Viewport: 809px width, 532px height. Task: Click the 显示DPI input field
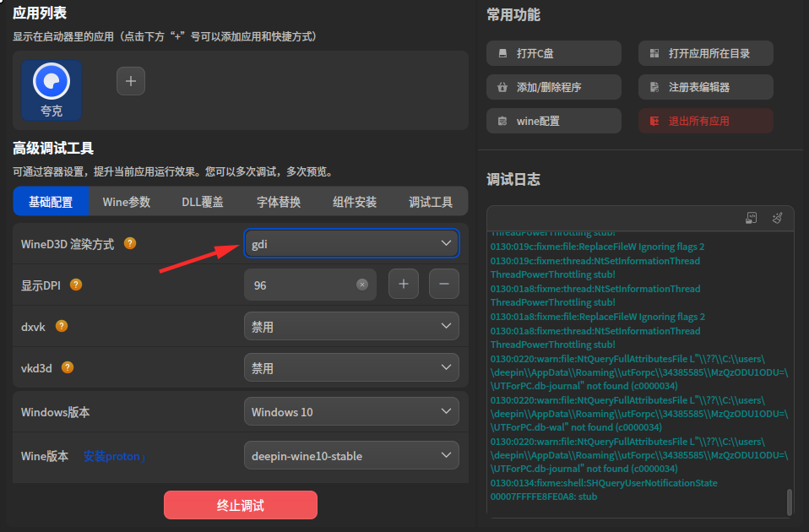click(310, 285)
